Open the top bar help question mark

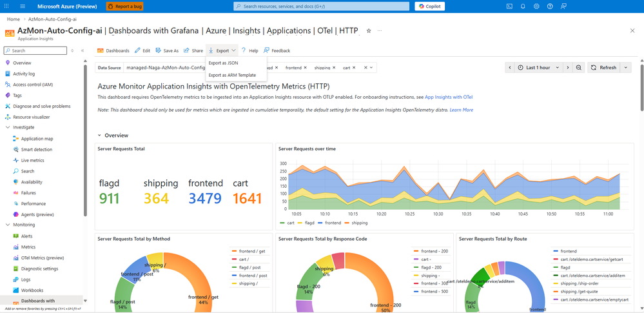[550, 6]
